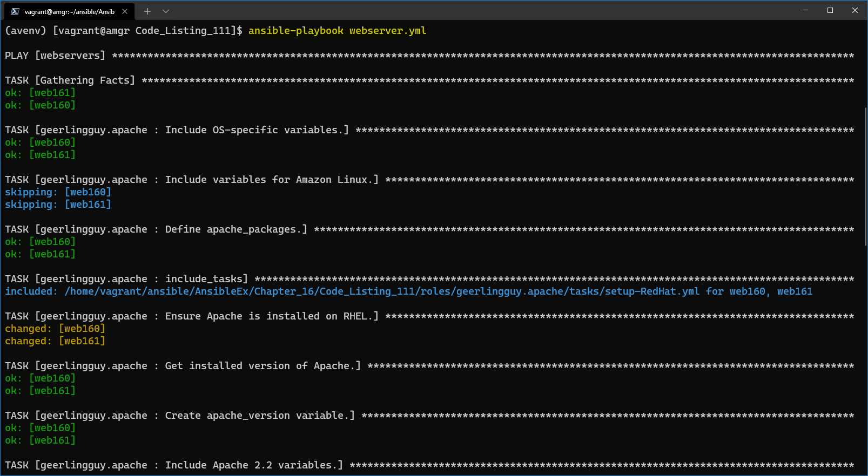Click ok: [web161] under Gathering Facts

pos(41,93)
